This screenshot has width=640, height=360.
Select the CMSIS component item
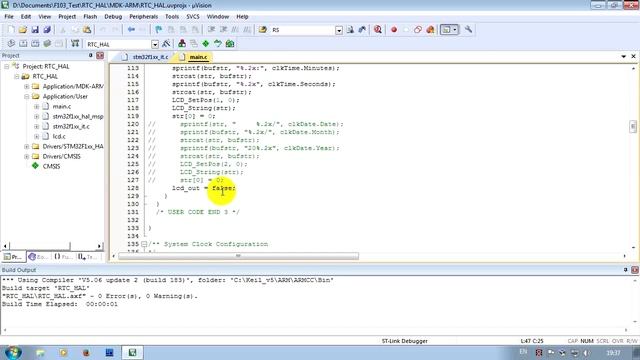coord(51,166)
